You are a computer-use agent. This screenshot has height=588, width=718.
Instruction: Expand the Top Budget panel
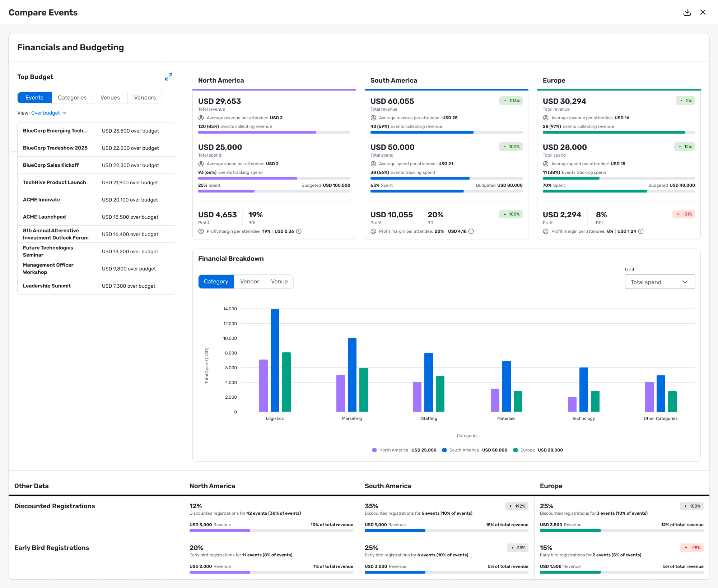(168, 77)
